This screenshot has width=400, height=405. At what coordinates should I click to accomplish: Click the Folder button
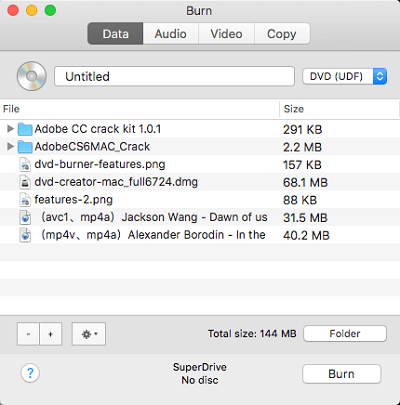coord(345,333)
